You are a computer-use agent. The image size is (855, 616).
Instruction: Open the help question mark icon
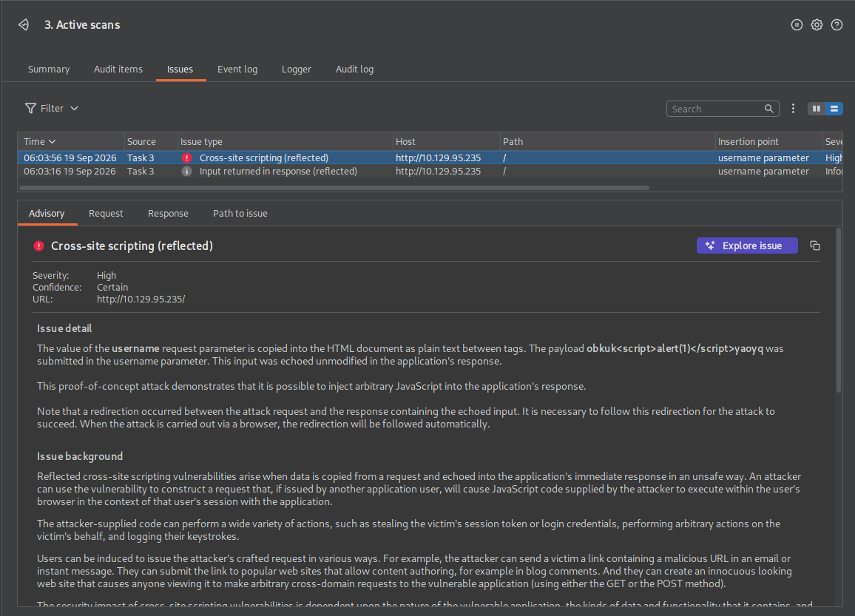pos(837,24)
